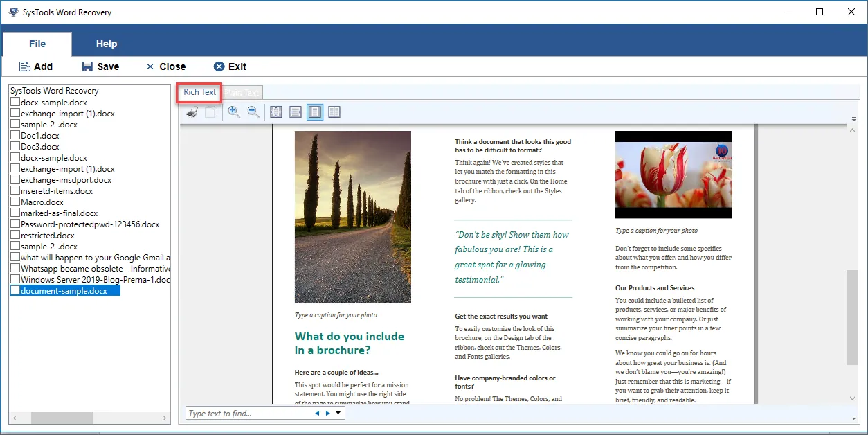
Task: Click 'Type a caption for your photo' under tulips
Action: coord(656,231)
